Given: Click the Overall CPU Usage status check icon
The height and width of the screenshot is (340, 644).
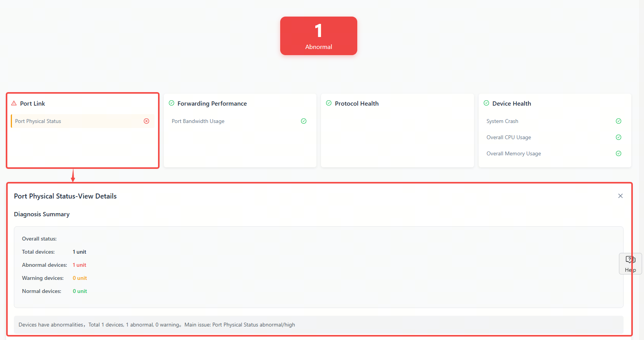Looking at the screenshot, I should point(619,137).
